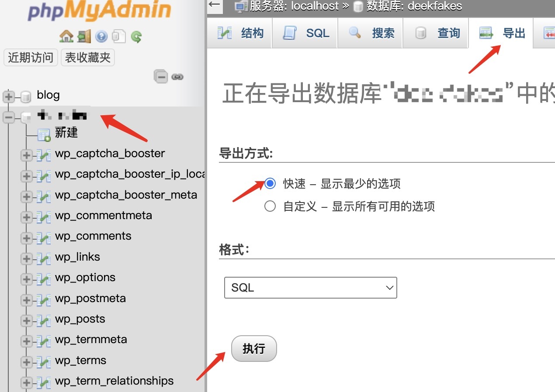Expand the blog database node
This screenshot has height=392, width=555.
click(x=9, y=96)
